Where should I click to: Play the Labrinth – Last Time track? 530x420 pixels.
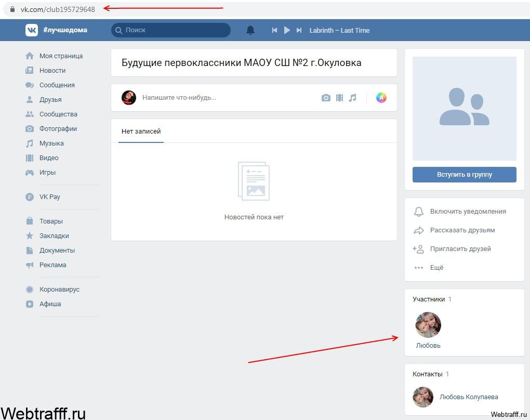pos(287,30)
